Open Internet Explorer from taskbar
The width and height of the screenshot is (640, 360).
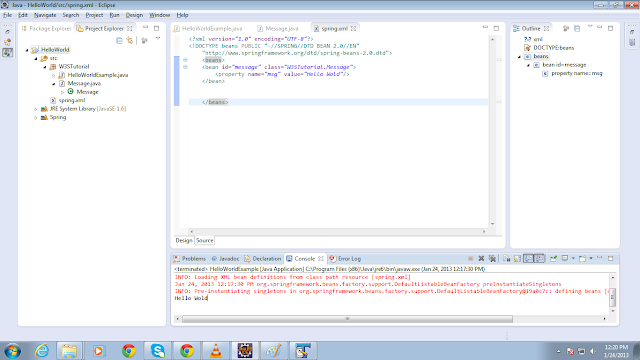(x=42, y=351)
